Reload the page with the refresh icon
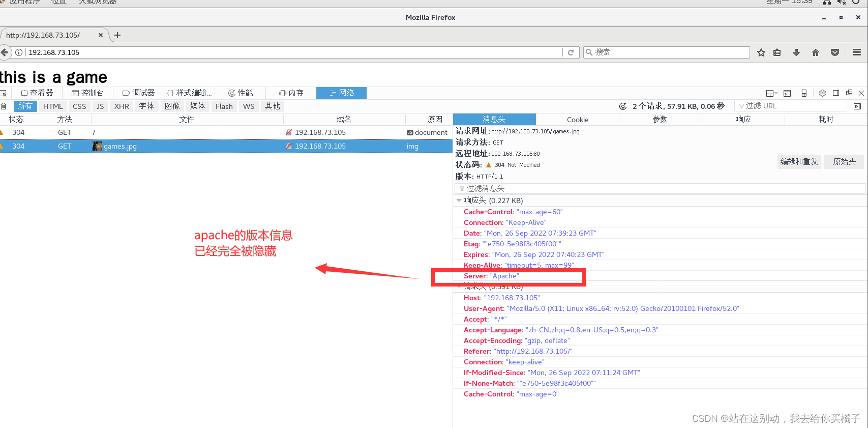The width and height of the screenshot is (868, 428). 571,52
